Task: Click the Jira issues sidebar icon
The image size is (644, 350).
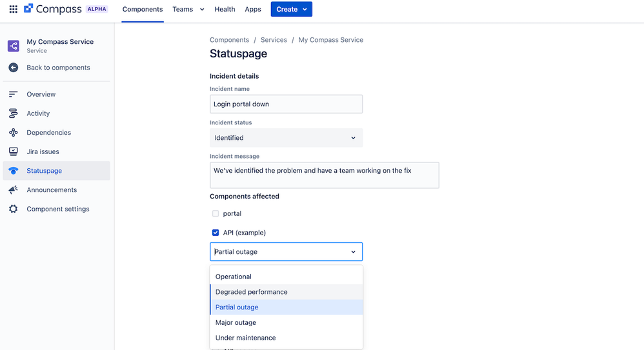Action: 13,151
